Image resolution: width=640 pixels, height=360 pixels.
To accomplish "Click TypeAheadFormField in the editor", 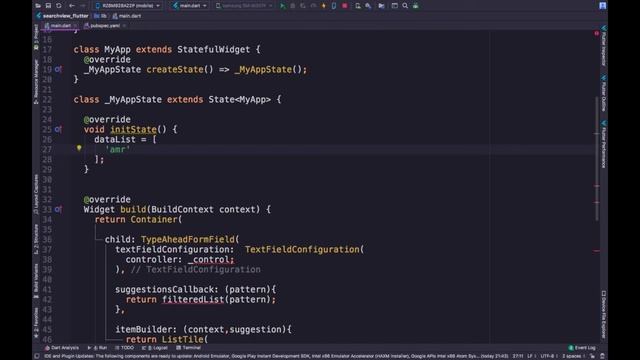I will click(x=188, y=240).
